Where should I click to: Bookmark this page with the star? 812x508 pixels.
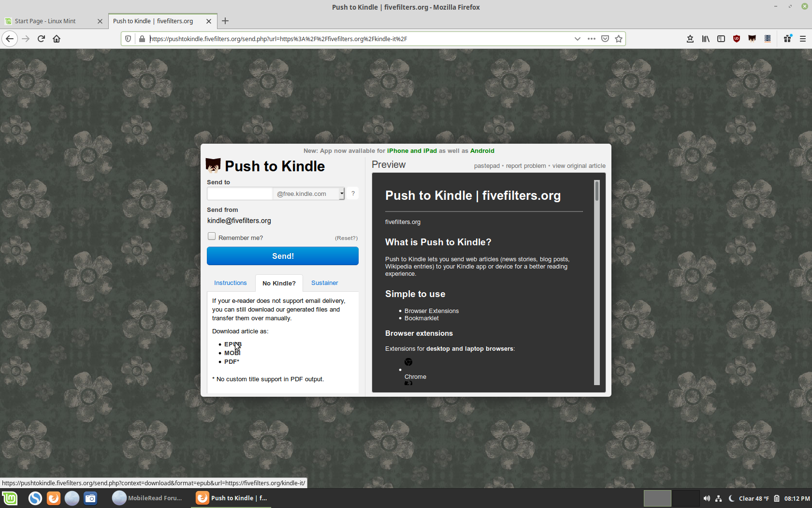[619, 39]
